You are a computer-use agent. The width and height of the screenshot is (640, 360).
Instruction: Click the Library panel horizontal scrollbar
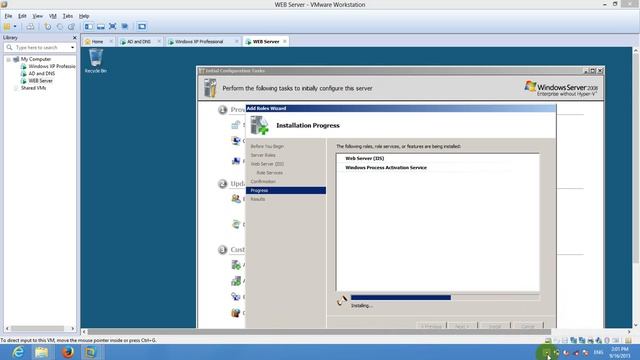pos(38,328)
